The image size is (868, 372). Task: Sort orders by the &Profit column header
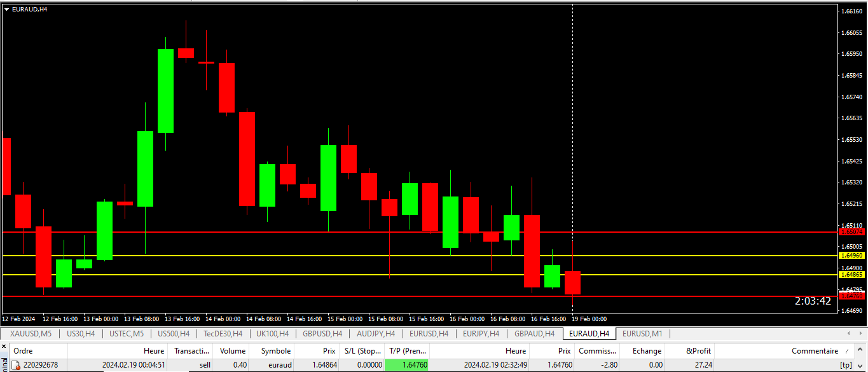pos(699,350)
